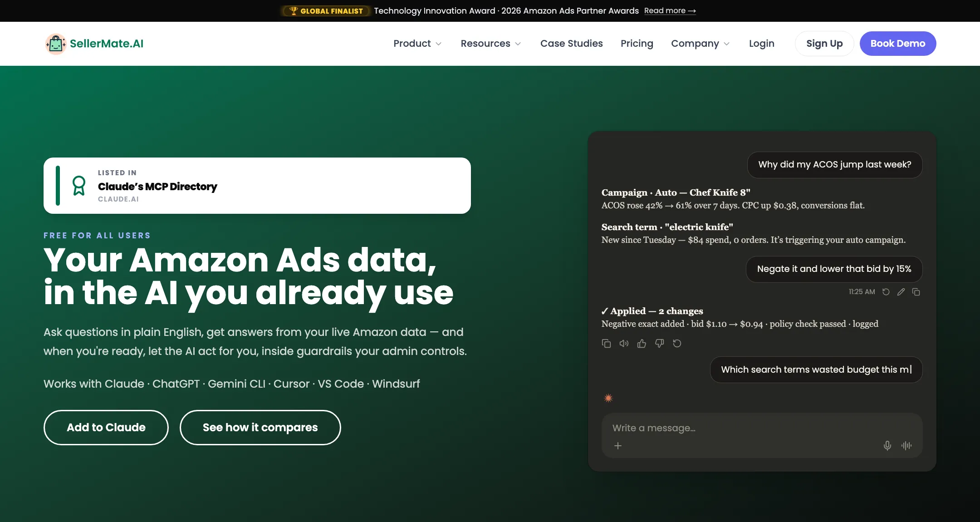Open the Case Studies page
The height and width of the screenshot is (522, 980).
coord(571,44)
